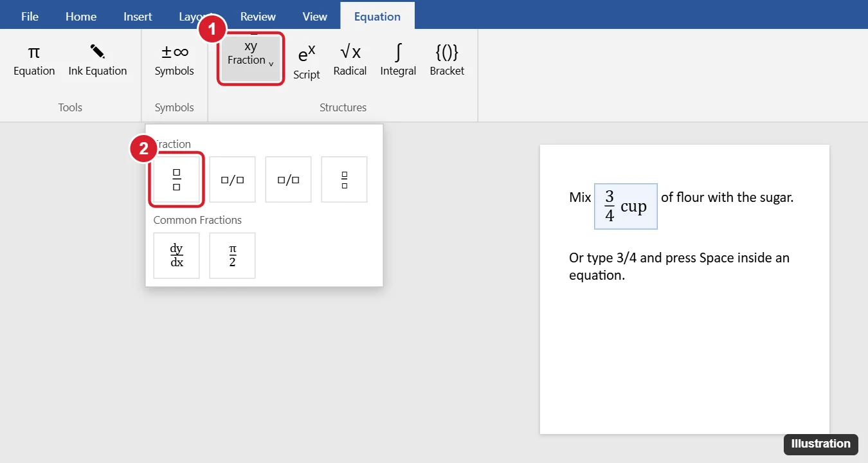Click the line "Or type 3/4 and press Space"
The height and width of the screenshot is (463, 868).
679,258
